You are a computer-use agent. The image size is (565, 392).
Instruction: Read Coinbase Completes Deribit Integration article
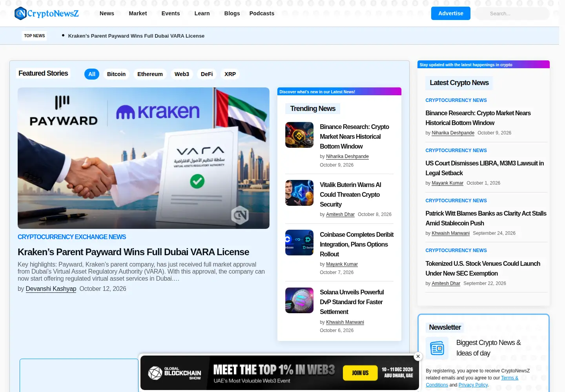point(357,244)
